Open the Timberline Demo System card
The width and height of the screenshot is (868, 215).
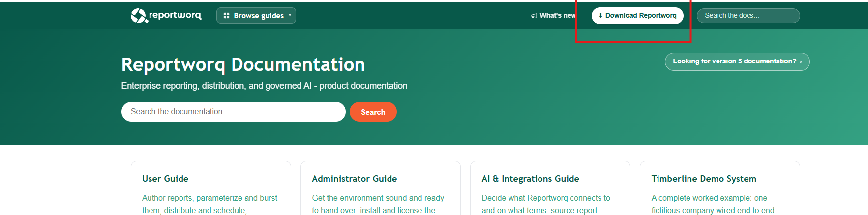(720, 188)
